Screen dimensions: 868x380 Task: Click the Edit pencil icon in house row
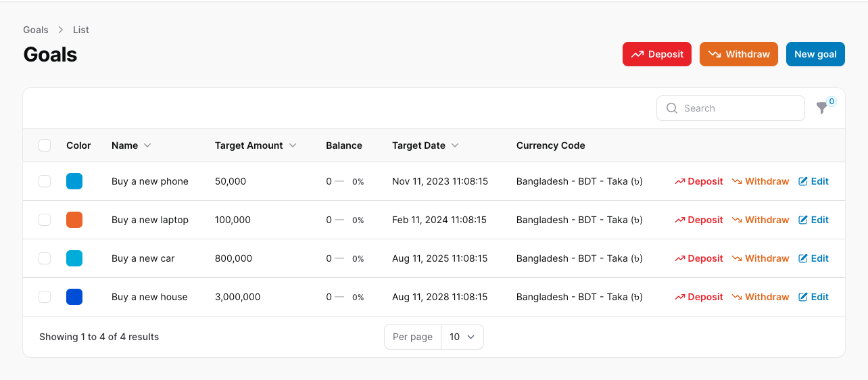tap(803, 297)
